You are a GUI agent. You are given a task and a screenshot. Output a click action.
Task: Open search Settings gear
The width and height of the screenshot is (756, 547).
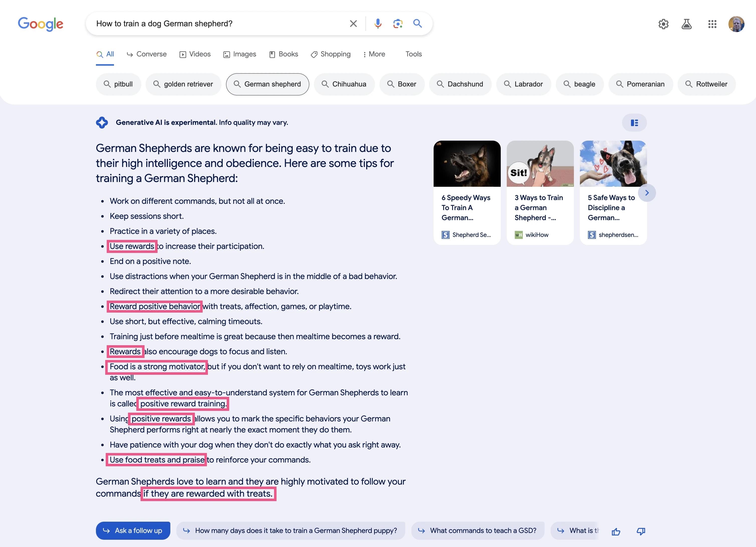[x=663, y=24]
